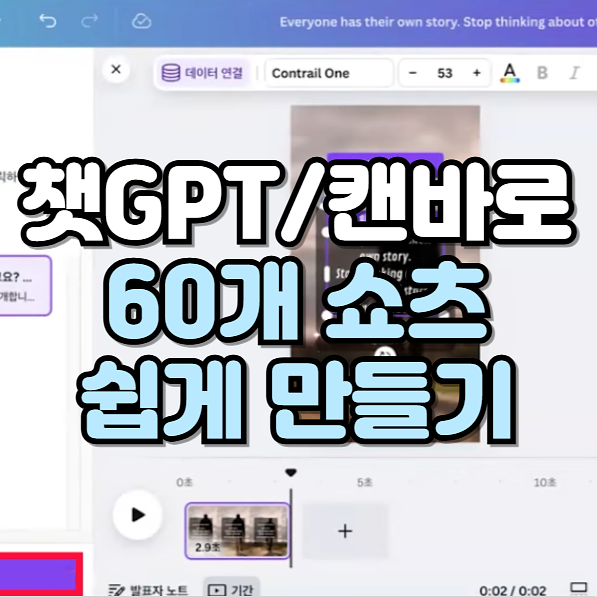Image resolution: width=597 pixels, height=597 pixels.
Task: Toggle the 기간 duration button
Action: point(231,589)
